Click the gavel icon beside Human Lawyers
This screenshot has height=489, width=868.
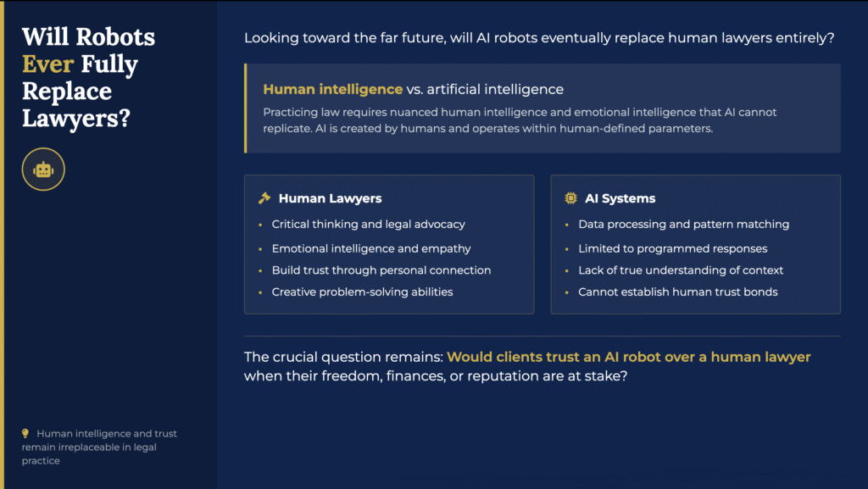264,198
